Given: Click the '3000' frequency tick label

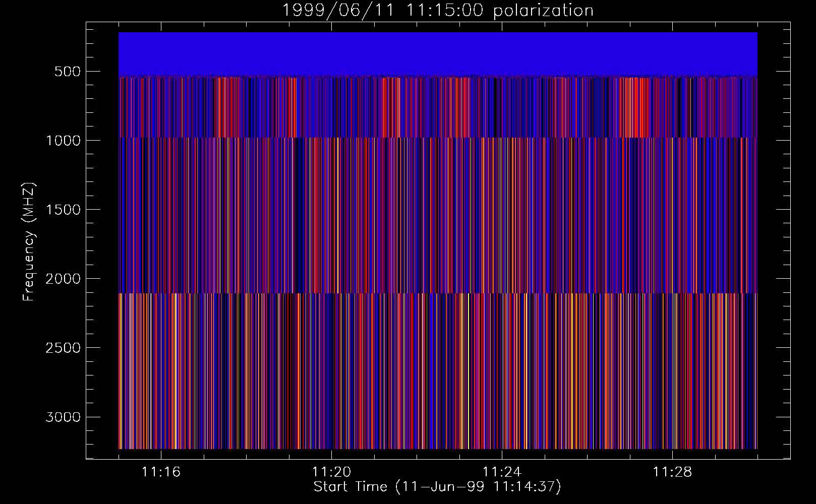Looking at the screenshot, I should pos(63,417).
